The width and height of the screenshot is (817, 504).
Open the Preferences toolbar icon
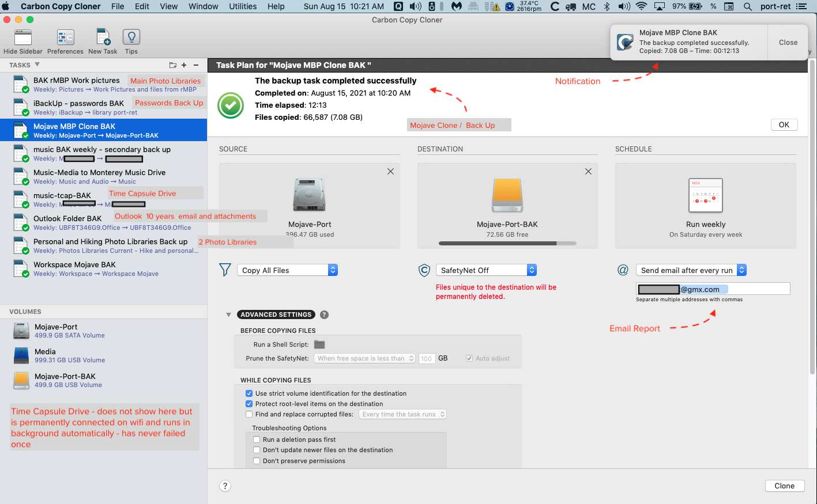(65, 38)
